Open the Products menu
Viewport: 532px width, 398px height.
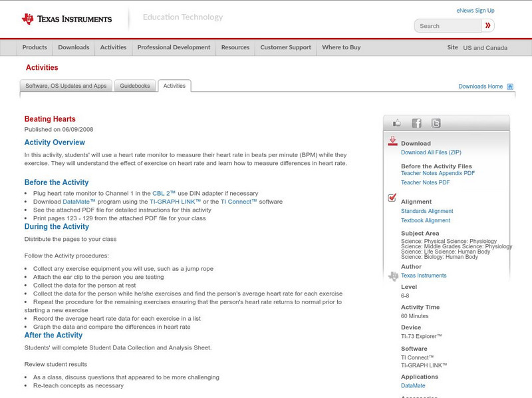click(35, 47)
